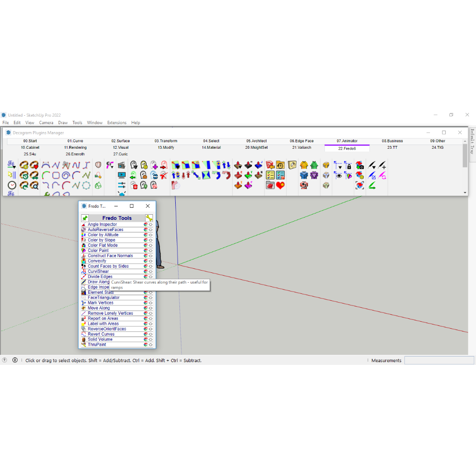Expand the selection box dropdown arrow icon
The height and width of the screenshot is (476, 476).
click(x=338, y=165)
